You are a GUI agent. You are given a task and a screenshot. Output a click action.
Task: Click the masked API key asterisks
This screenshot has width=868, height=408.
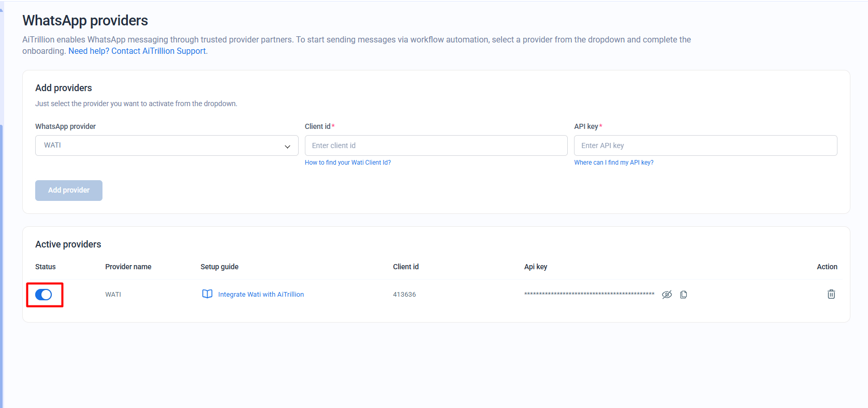coord(589,294)
